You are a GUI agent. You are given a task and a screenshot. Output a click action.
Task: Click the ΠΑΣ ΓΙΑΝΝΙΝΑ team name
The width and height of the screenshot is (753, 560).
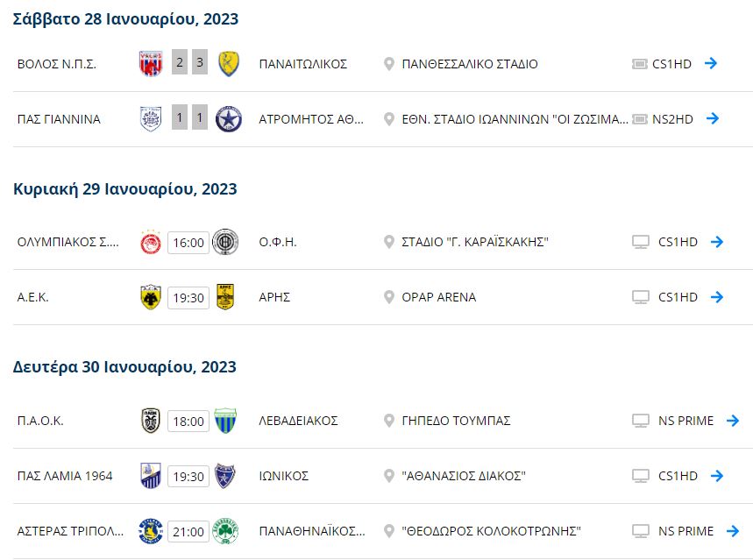pos(59,119)
